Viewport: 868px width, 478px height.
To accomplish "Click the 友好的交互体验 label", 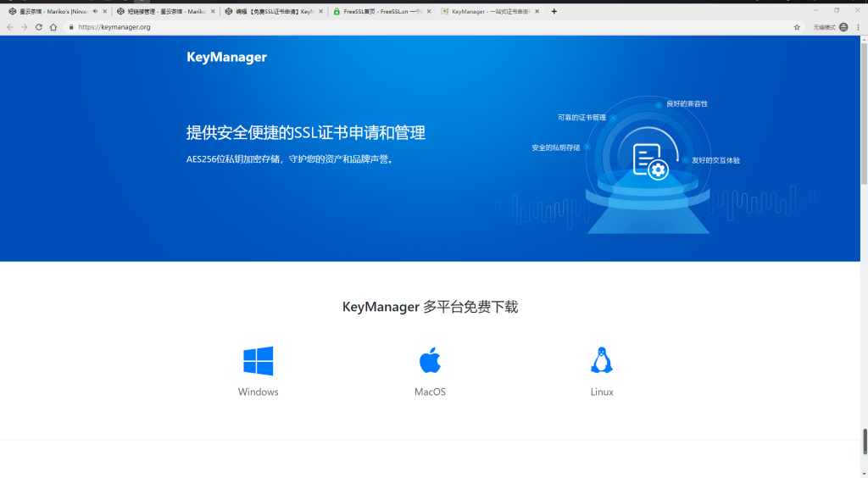I will pos(715,160).
